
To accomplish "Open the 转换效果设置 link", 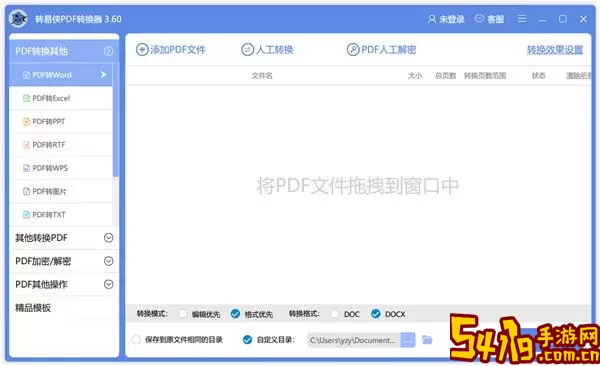I will point(555,50).
